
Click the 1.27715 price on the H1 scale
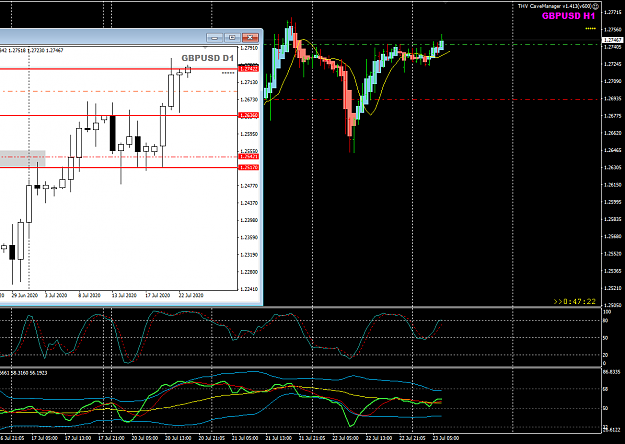click(613, 12)
